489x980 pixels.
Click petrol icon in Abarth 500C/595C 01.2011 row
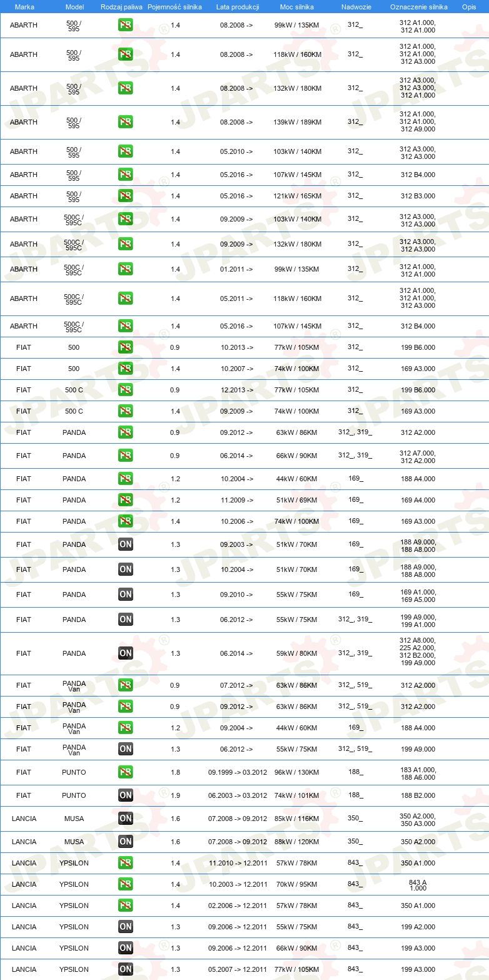pyautogui.click(x=126, y=269)
